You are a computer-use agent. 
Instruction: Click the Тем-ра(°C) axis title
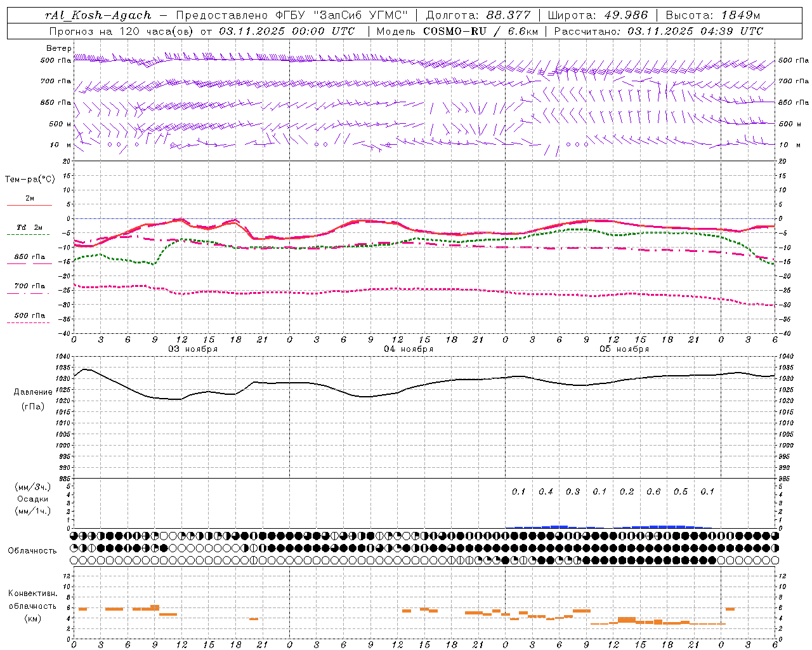click(30, 180)
